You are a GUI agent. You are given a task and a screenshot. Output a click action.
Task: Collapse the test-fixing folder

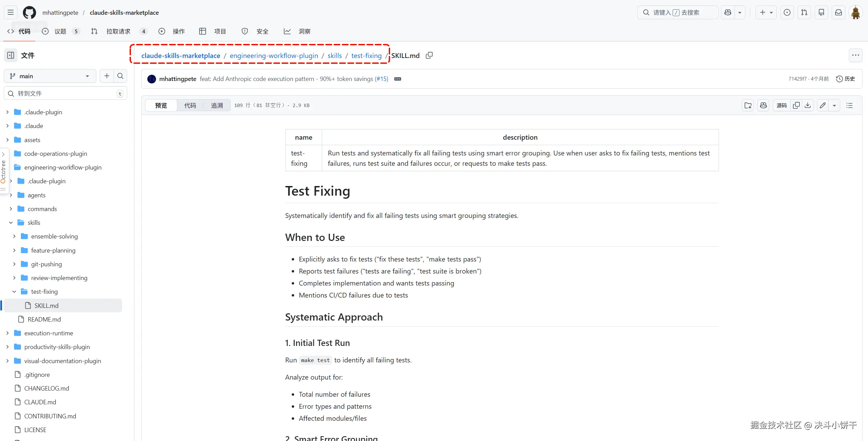[14, 291]
